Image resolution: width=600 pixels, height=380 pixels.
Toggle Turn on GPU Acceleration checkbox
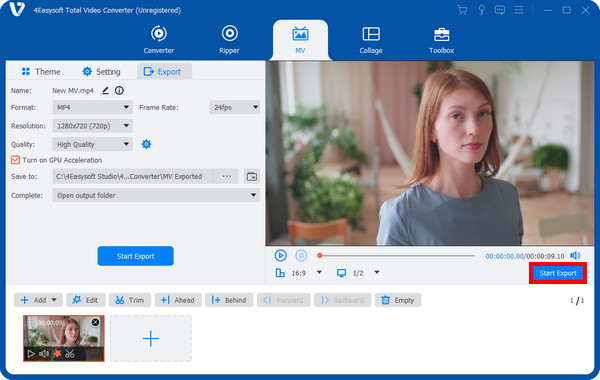coord(15,160)
